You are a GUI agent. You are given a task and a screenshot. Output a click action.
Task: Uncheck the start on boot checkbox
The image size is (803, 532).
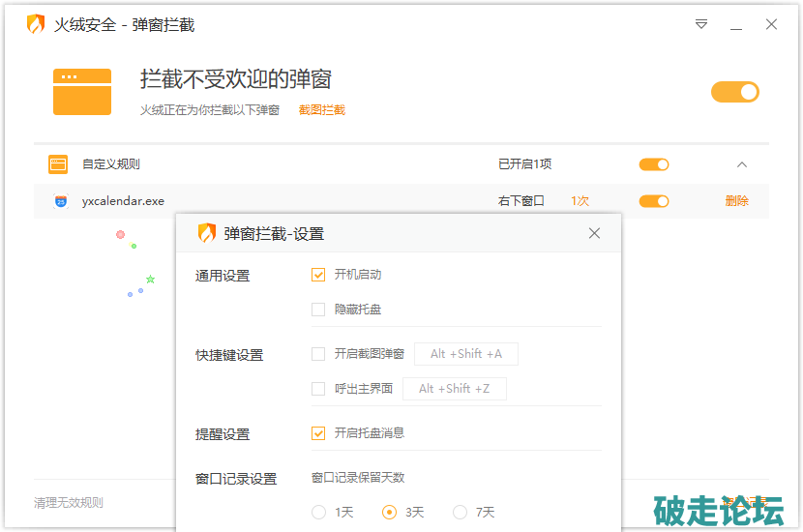click(318, 275)
